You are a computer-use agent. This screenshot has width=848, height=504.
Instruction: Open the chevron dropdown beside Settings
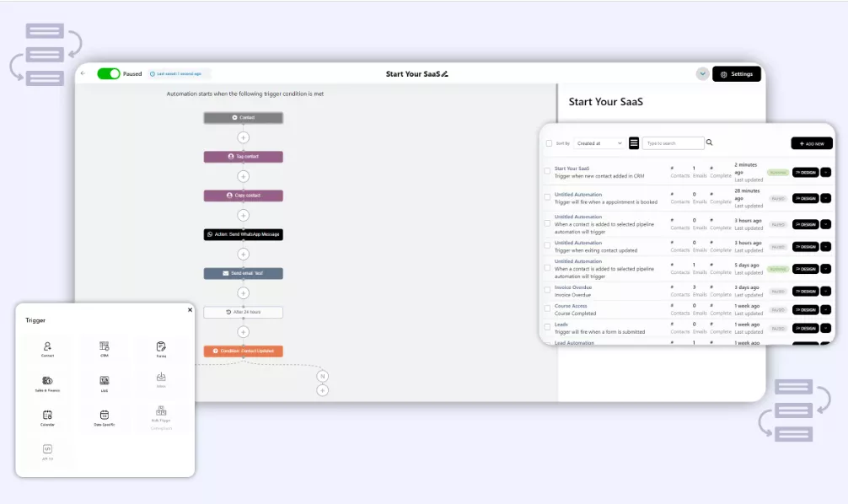[x=702, y=73]
